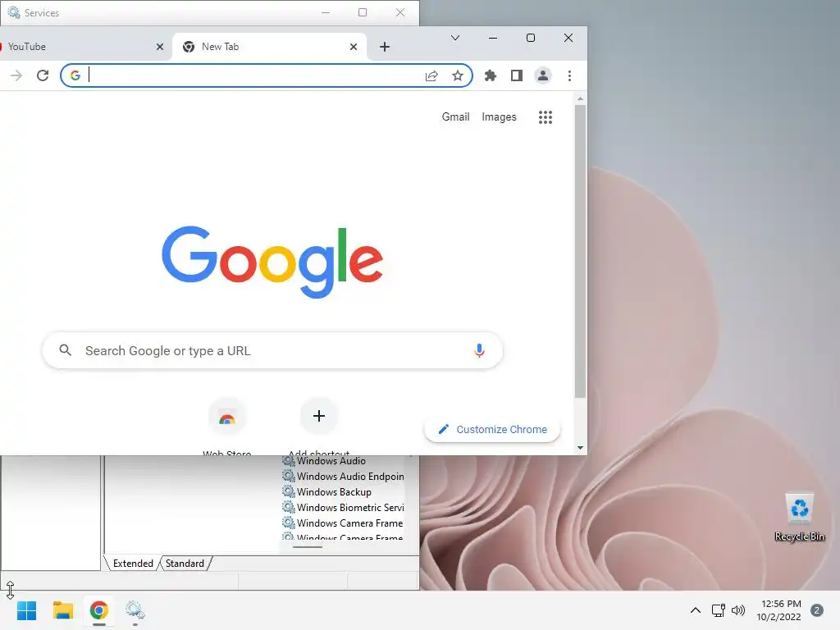This screenshot has width=840, height=630.
Task: Open File Explorer from the taskbar
Action: click(x=63, y=610)
